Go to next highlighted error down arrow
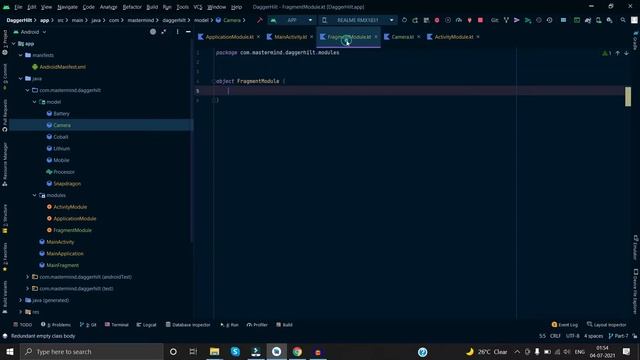 point(626,53)
